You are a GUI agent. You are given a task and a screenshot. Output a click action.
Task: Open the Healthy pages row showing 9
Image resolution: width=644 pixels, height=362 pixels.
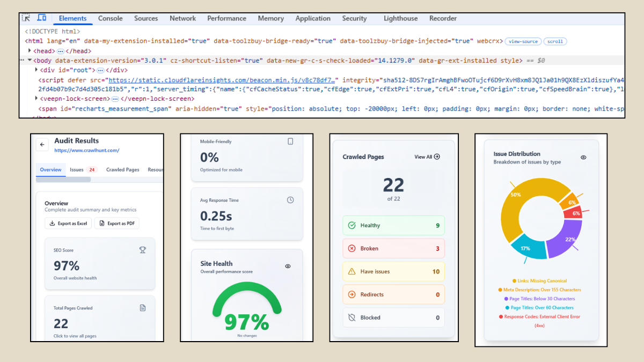pyautogui.click(x=393, y=225)
